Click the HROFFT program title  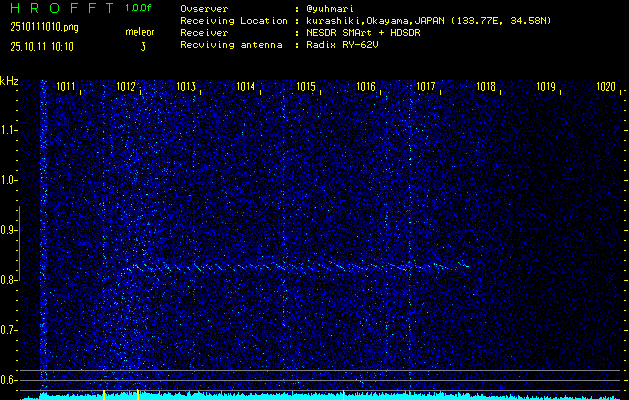click(63, 8)
